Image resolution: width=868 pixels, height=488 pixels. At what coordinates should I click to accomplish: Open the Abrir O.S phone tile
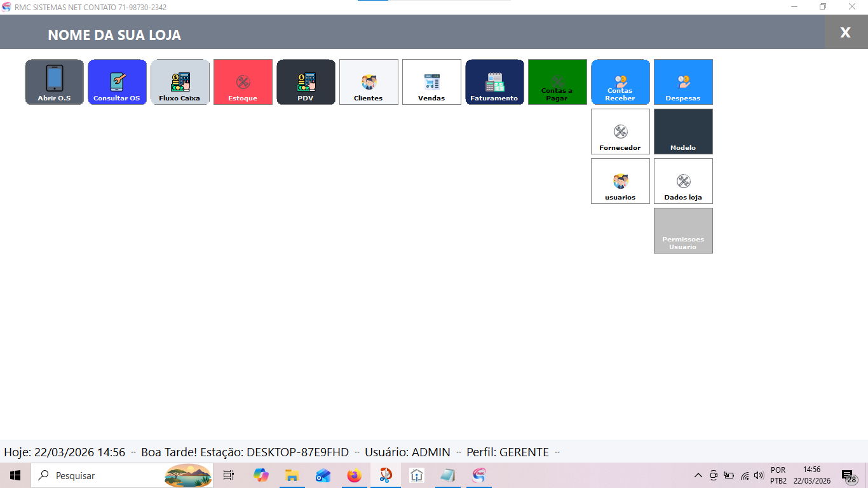[55, 82]
